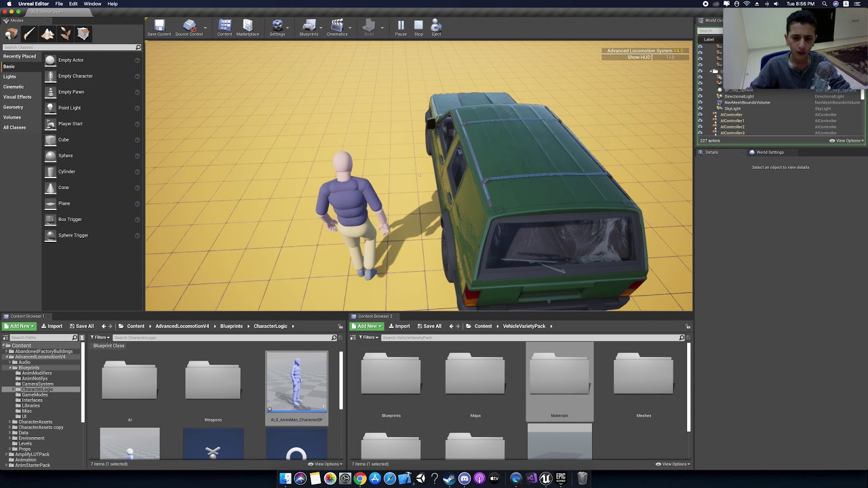Open the Epic Games Launcher in Dock
The height and width of the screenshot is (488, 868).
(x=561, y=479)
